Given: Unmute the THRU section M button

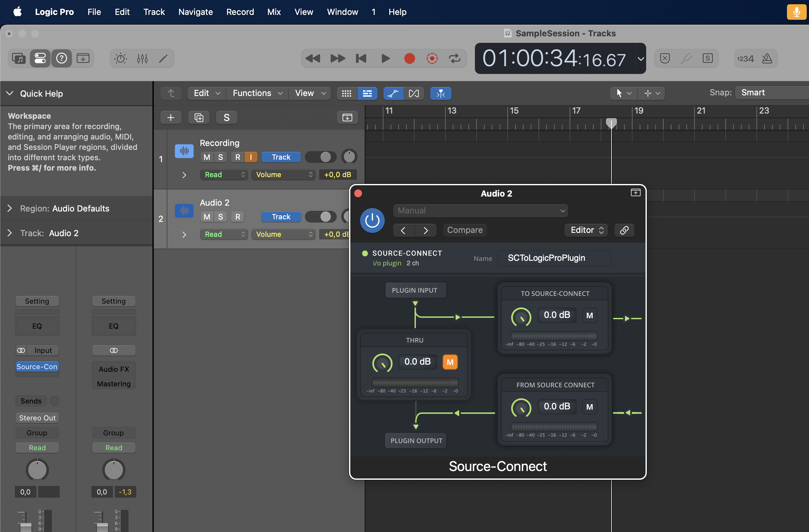Looking at the screenshot, I should pyautogui.click(x=450, y=362).
